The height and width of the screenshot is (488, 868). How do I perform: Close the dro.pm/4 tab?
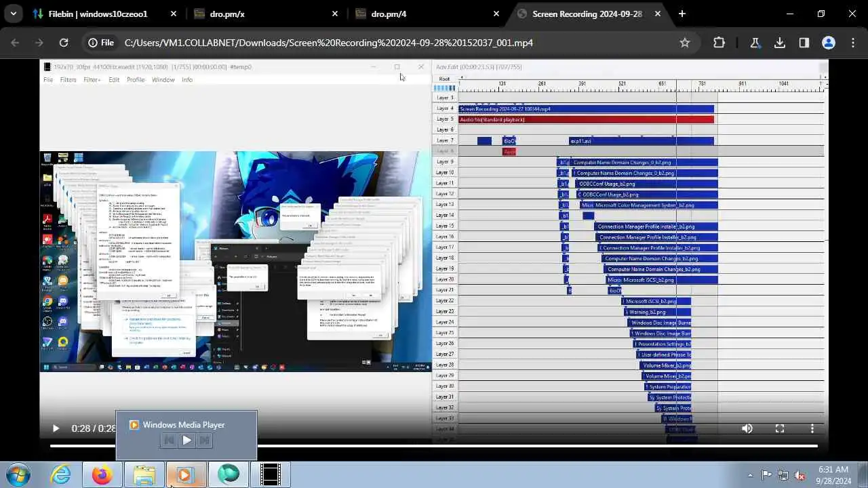tap(496, 14)
